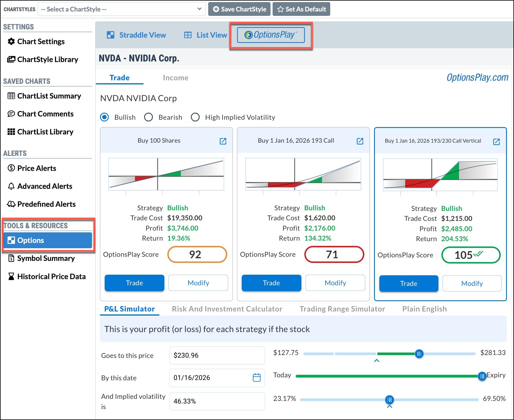The height and width of the screenshot is (420, 514).
Task: Click chevron below implied volatility slider
Action: point(389,406)
